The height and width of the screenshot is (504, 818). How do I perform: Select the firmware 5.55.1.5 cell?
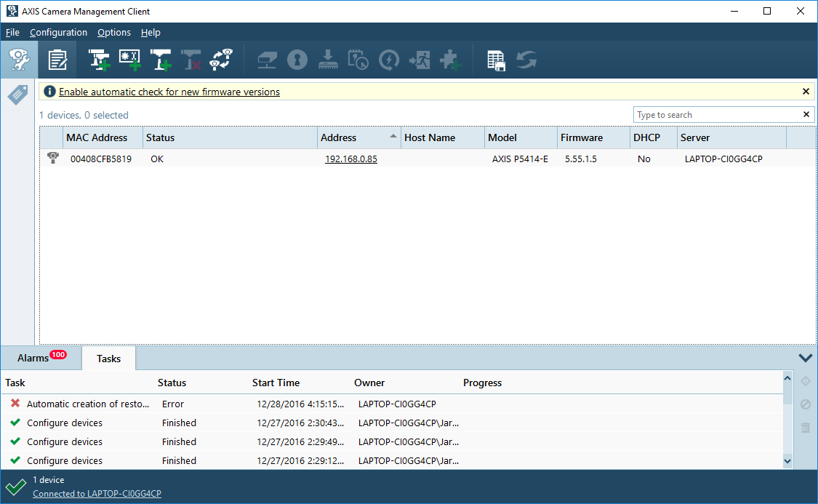pyautogui.click(x=581, y=159)
